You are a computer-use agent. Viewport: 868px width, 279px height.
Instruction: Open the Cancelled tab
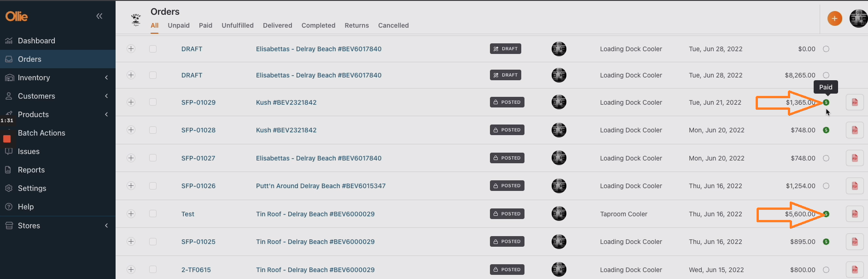393,25
